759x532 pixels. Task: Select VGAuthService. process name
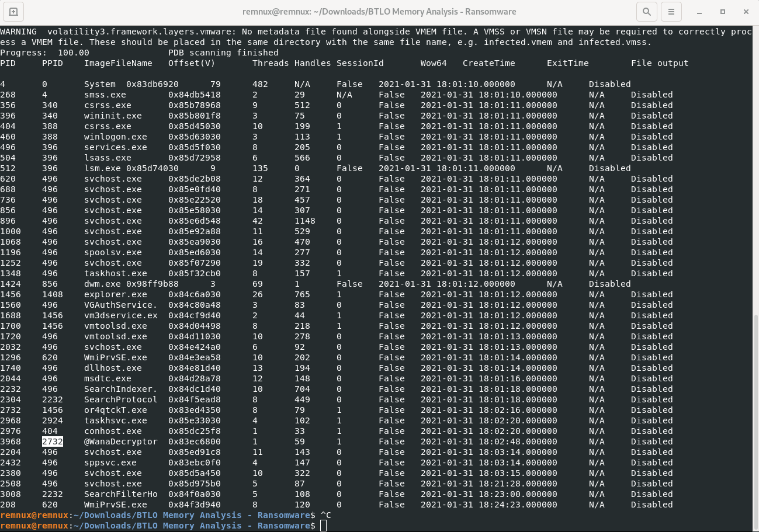click(x=121, y=305)
